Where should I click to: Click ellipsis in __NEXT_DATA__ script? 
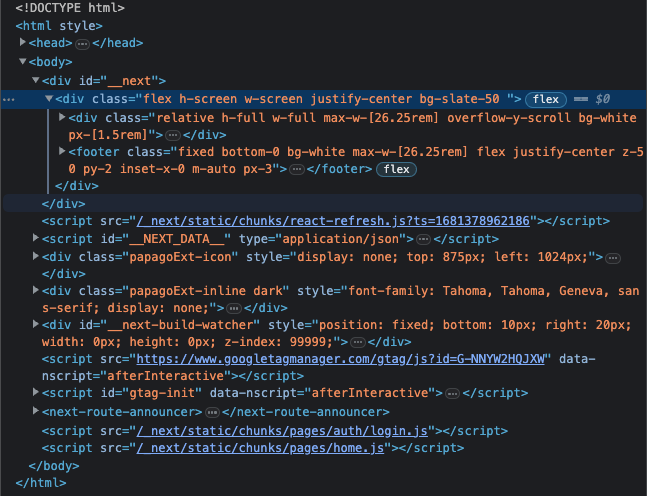pos(423,239)
